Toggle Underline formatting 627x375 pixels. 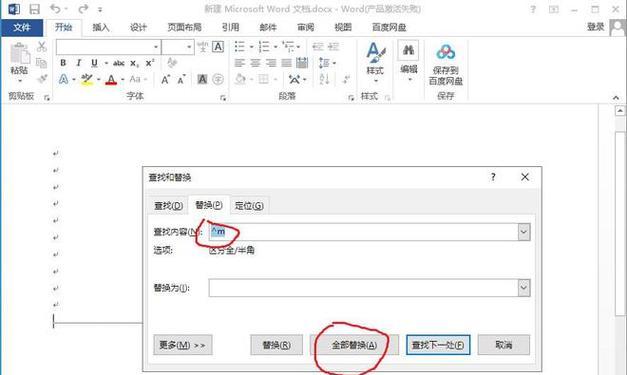(x=94, y=63)
